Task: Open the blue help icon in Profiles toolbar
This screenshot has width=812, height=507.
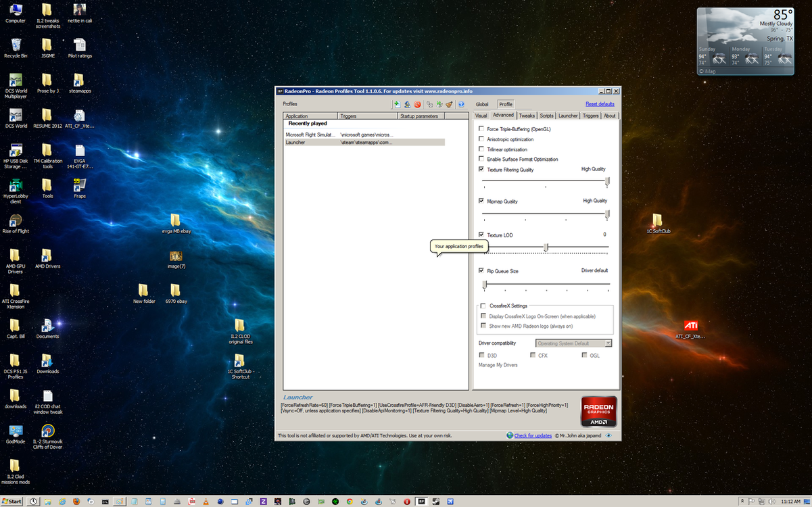Action: tap(461, 104)
